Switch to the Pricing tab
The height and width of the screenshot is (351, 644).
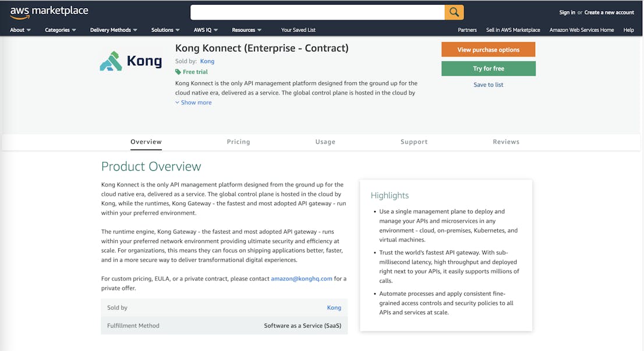238,142
